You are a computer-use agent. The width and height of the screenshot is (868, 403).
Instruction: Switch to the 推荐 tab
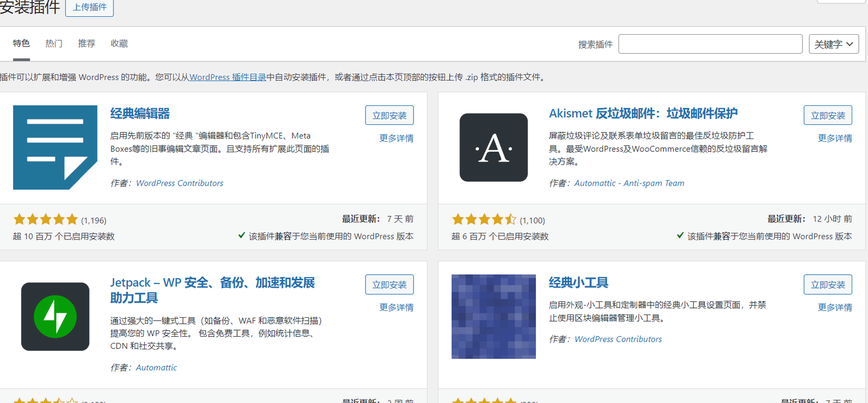(x=86, y=43)
